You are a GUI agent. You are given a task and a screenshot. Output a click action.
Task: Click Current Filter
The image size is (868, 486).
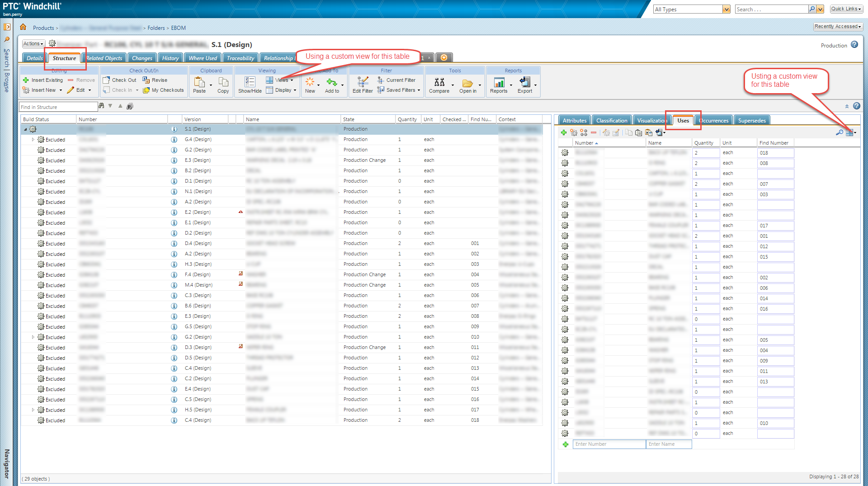pyautogui.click(x=396, y=80)
